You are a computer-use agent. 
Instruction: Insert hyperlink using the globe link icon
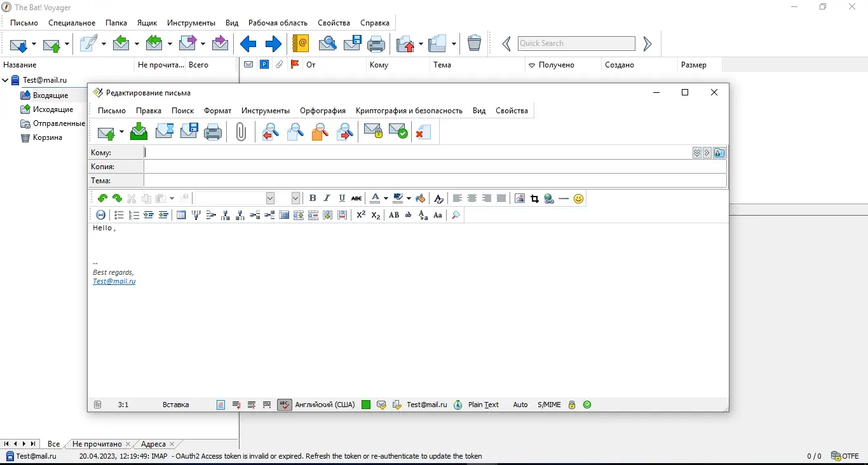(x=549, y=198)
